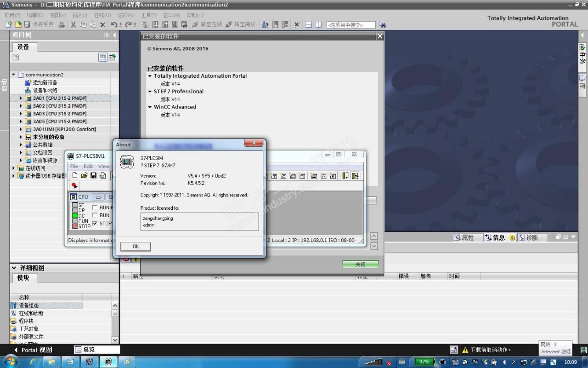Click the 信息 tab in inspector

pyautogui.click(x=499, y=237)
